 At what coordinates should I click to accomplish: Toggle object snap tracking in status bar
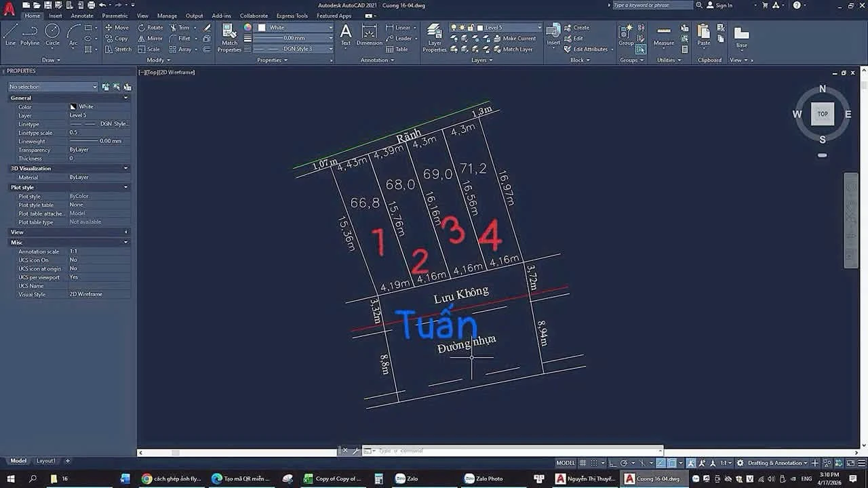point(660,463)
